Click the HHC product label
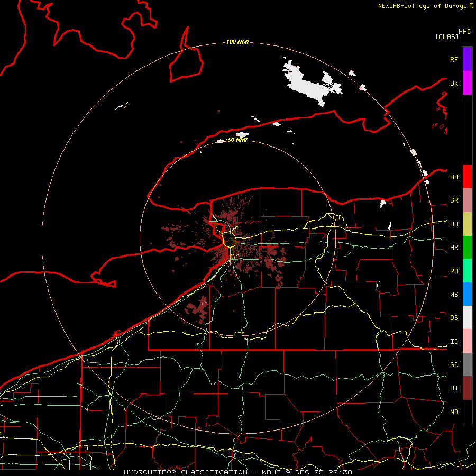Screen dimensions: 476x476 [x=465, y=32]
